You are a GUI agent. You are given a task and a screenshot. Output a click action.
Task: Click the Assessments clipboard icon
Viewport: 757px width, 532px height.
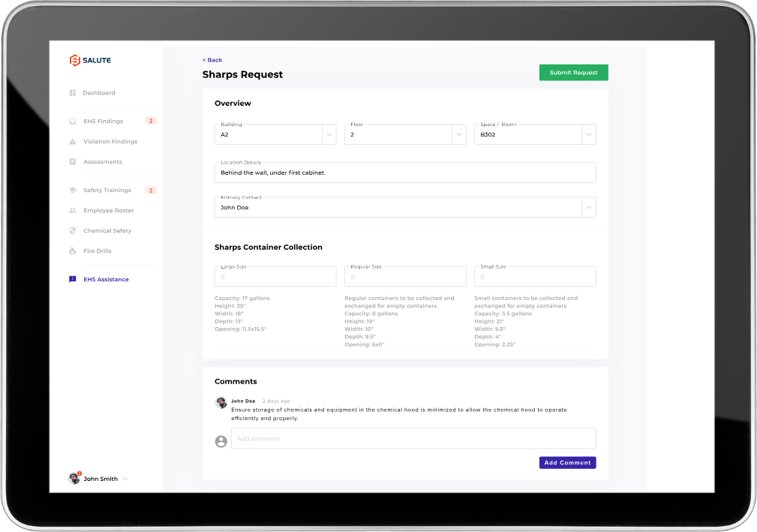73,162
